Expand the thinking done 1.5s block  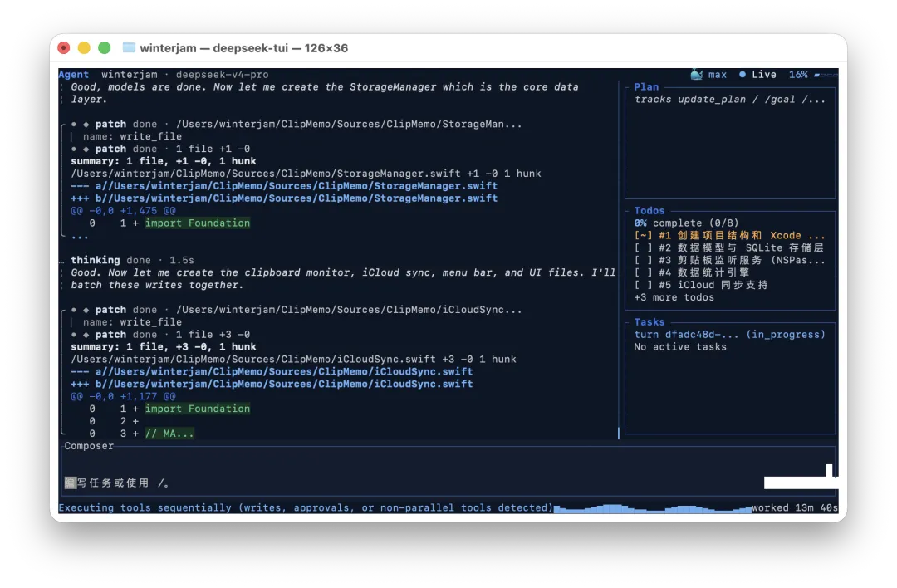[132, 260]
